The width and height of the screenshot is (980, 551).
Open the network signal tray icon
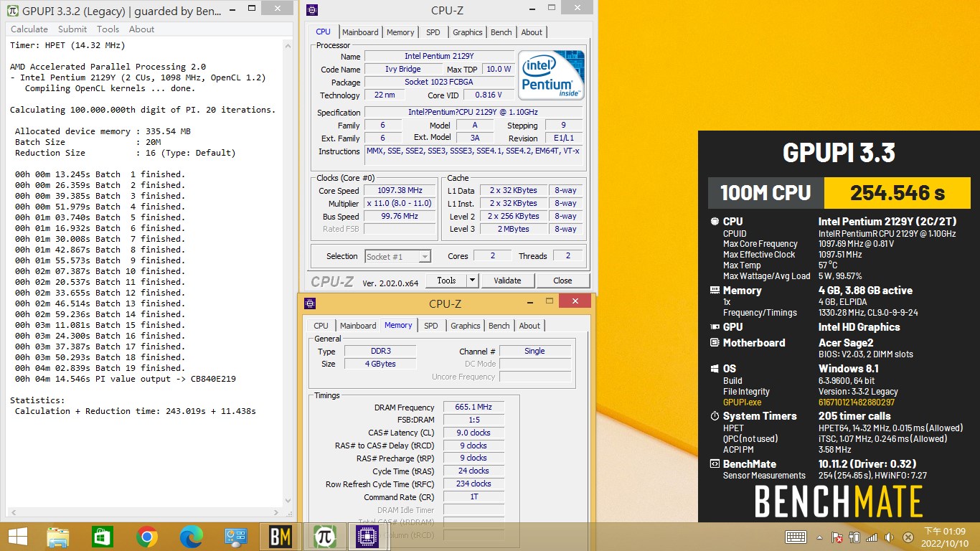pos(872,537)
